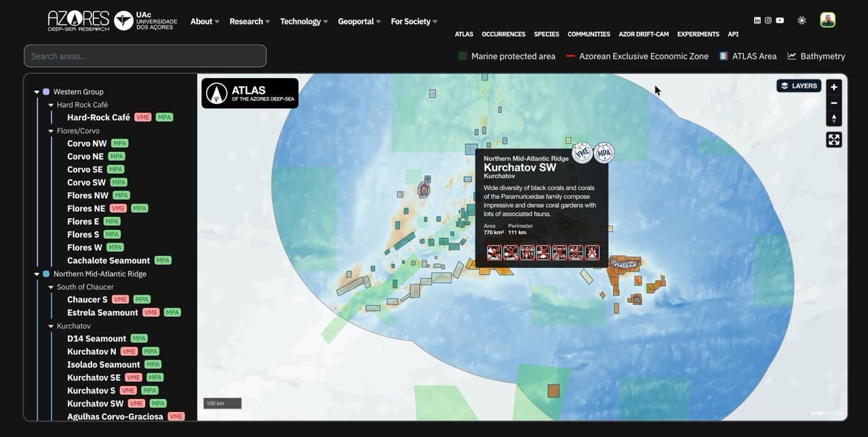
Task: Click the MPA seal icon on the popup
Action: click(x=603, y=153)
